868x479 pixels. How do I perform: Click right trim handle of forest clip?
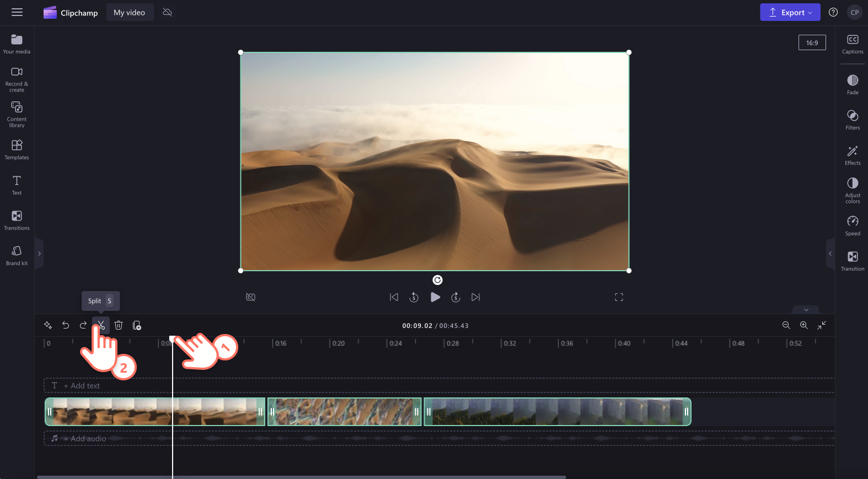click(x=687, y=412)
